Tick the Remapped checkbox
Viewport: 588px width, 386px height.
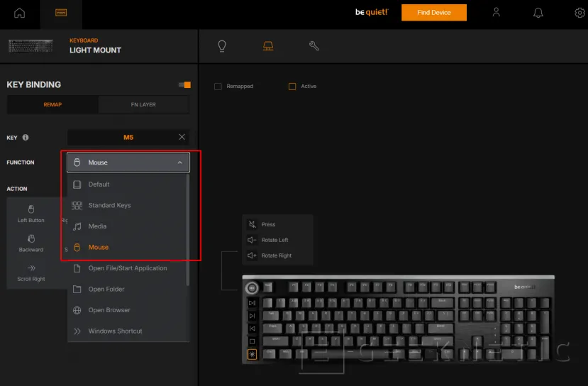pos(218,87)
